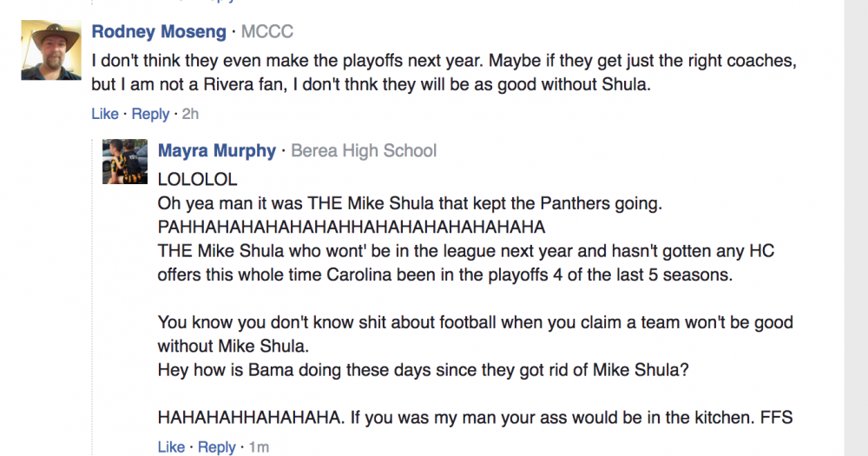Click the PAHHAHAHA laughter line
Image resolution: width=868 pixels, height=456 pixels.
[352, 227]
